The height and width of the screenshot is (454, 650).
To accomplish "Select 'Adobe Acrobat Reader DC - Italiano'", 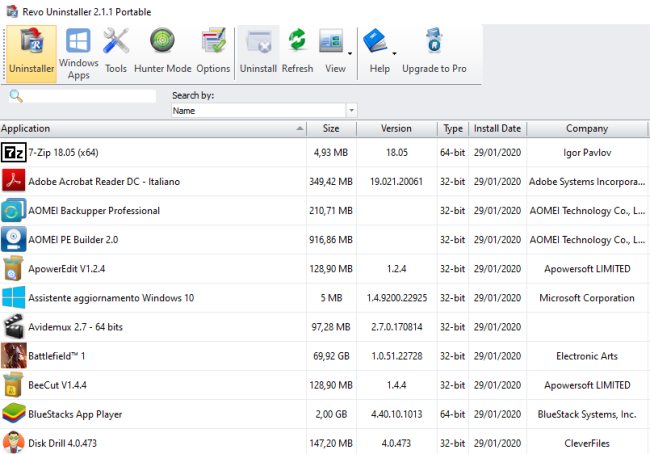I will [x=104, y=182].
